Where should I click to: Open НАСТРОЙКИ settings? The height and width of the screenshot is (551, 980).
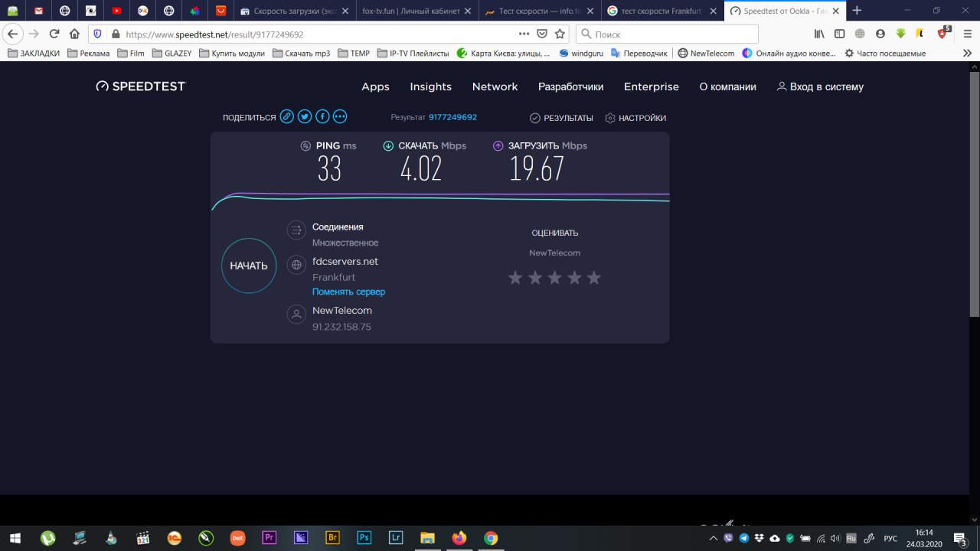pos(635,118)
